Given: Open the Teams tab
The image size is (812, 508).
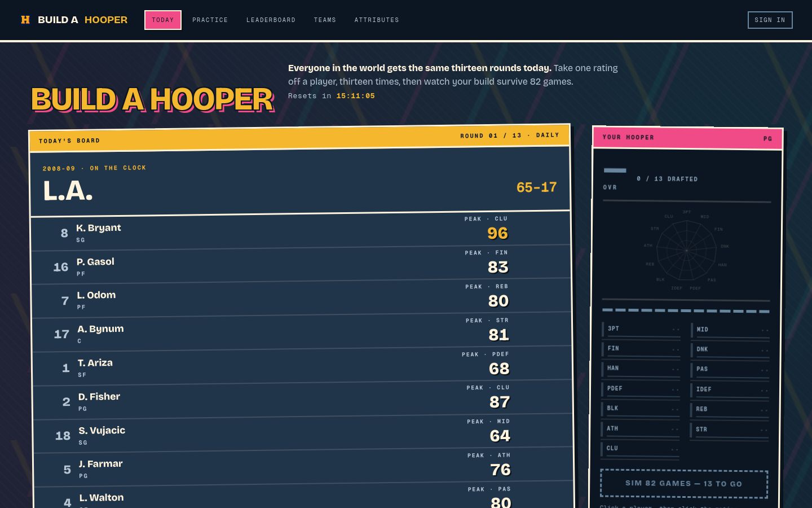Looking at the screenshot, I should coord(325,20).
